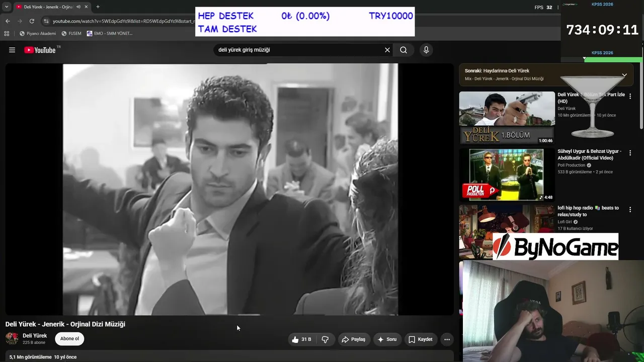Click the '5,1 Mn görüntüleme' description text
The image size is (644, 362).
pos(31,357)
